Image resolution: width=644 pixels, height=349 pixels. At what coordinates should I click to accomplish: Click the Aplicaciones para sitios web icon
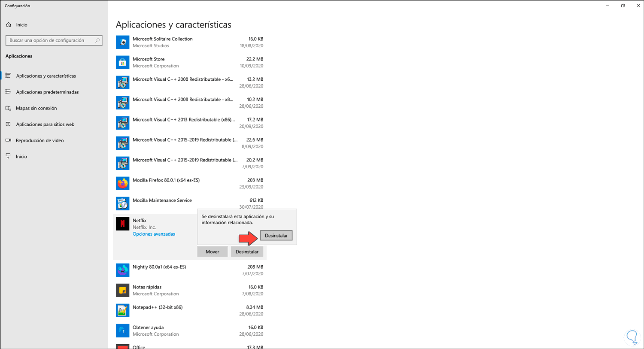pyautogui.click(x=8, y=124)
